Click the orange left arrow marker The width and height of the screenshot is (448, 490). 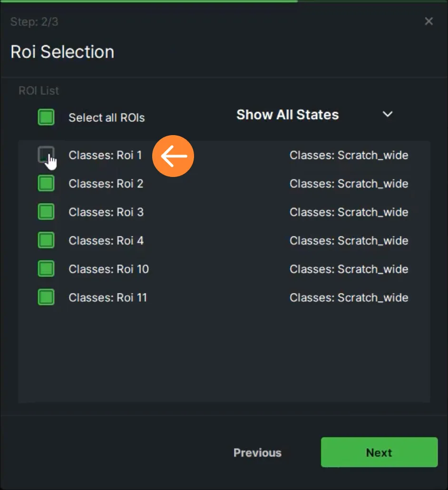tap(173, 156)
